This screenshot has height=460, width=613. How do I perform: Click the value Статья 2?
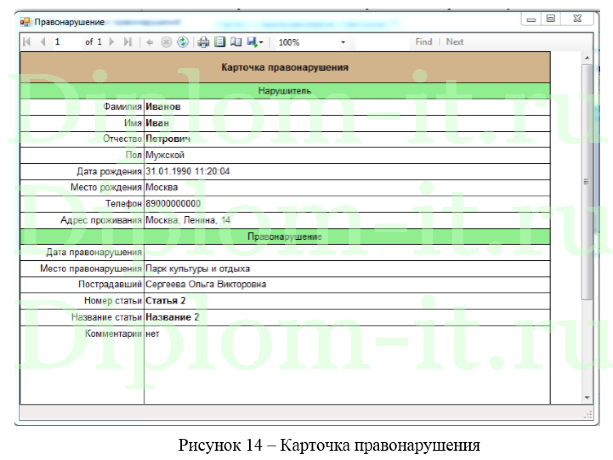[165, 301]
